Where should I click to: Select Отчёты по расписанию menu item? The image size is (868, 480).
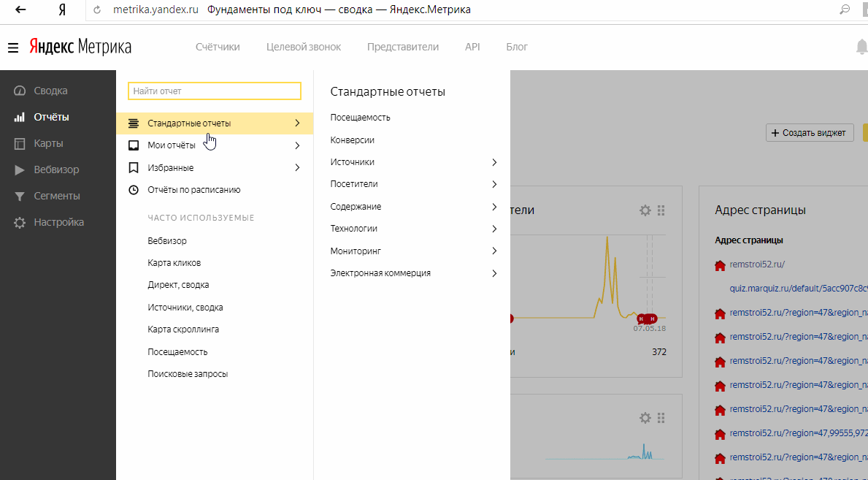tap(193, 189)
